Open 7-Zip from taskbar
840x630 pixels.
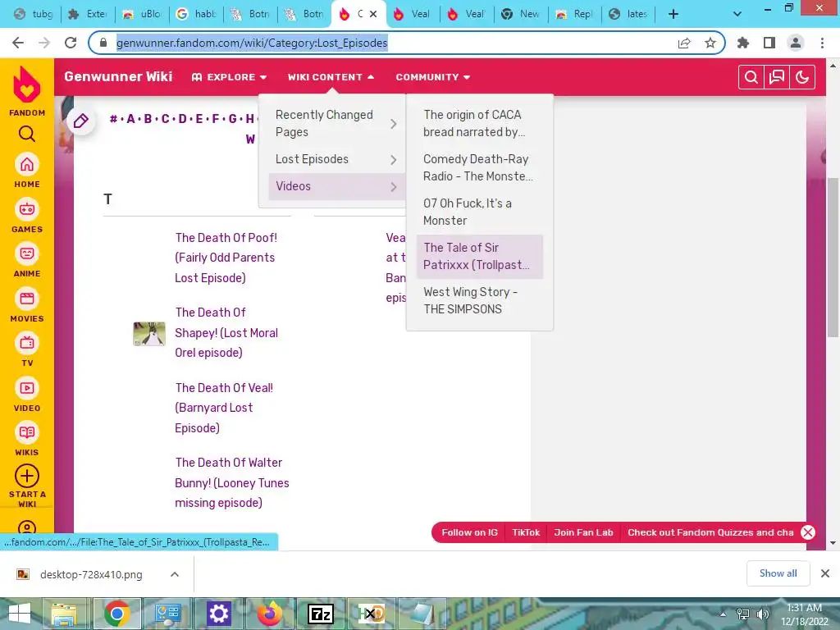[x=321, y=614]
